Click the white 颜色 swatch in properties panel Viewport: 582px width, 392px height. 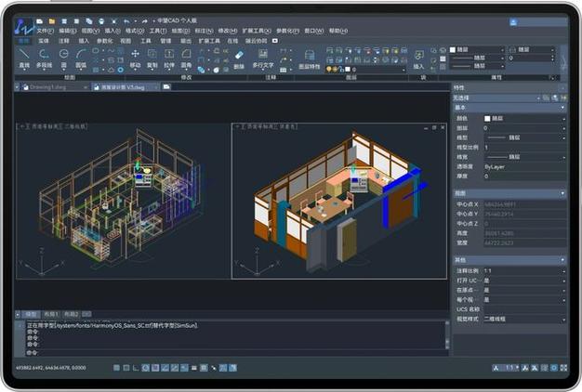[487, 119]
